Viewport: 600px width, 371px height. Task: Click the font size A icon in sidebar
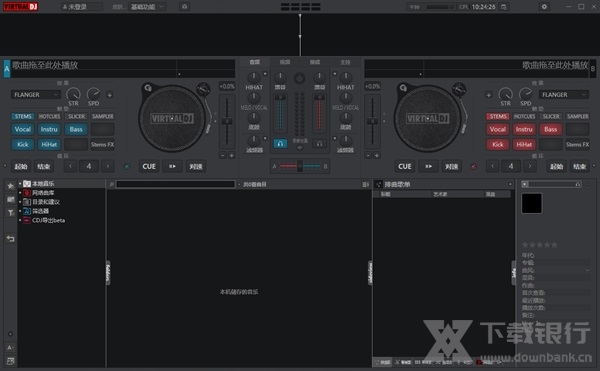click(10, 348)
